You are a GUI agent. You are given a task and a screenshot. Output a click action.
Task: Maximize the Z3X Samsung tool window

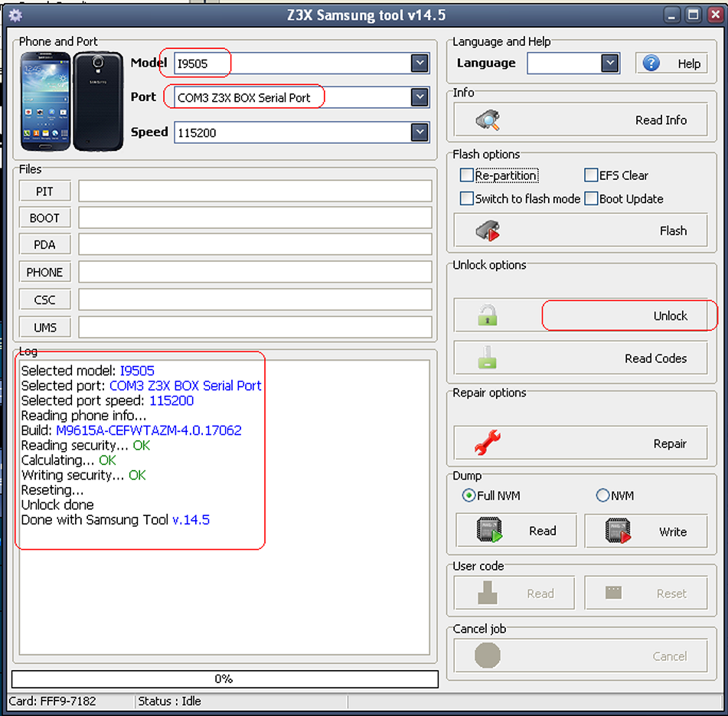click(x=694, y=15)
